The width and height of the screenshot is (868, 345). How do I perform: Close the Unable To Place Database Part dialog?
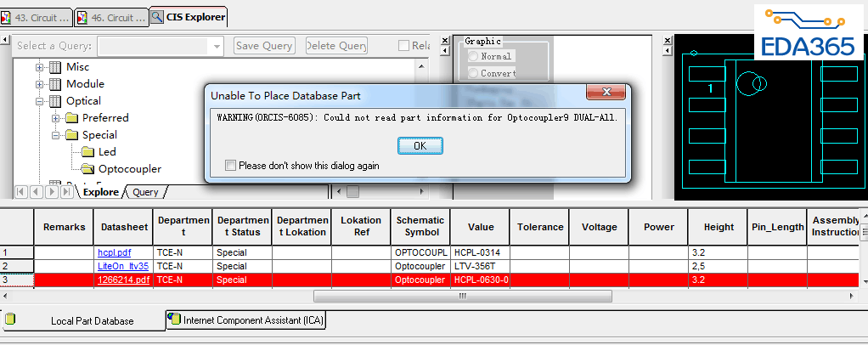606,92
